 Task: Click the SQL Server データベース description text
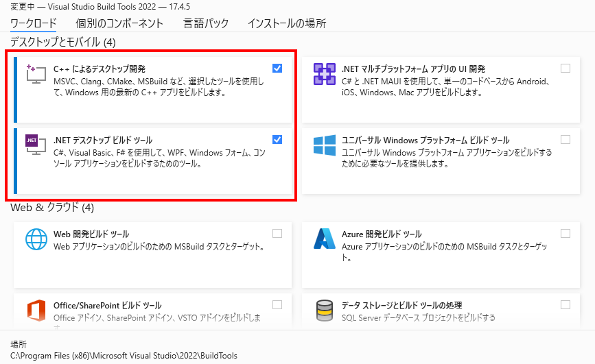click(x=419, y=318)
